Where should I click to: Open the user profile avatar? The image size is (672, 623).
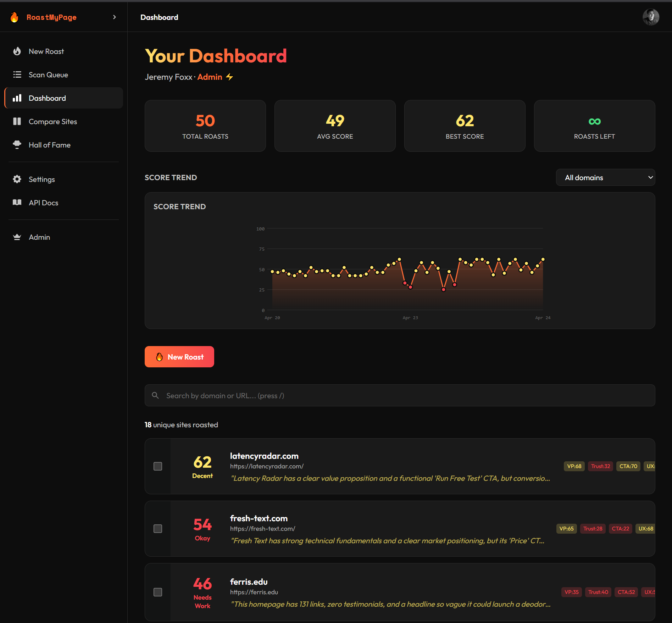pyautogui.click(x=651, y=17)
